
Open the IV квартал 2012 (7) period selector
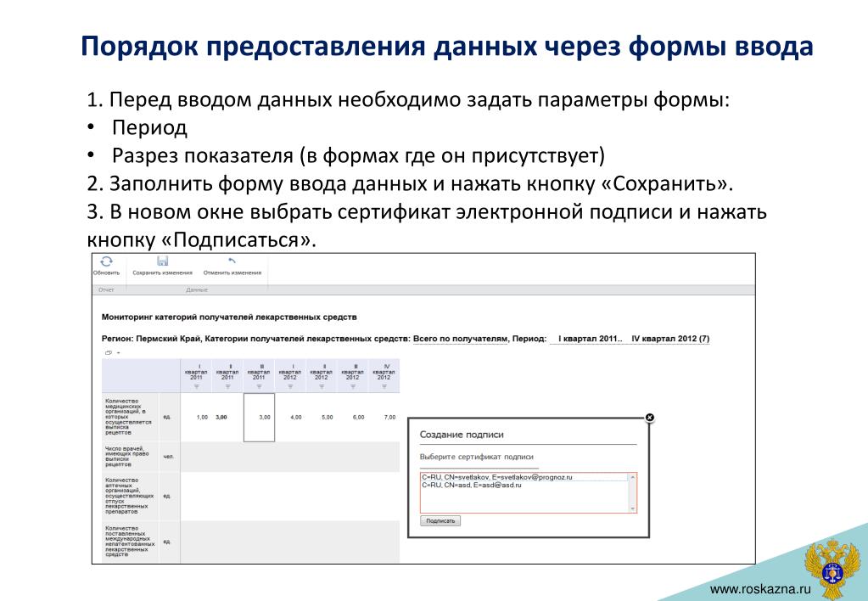pyautogui.click(x=670, y=339)
